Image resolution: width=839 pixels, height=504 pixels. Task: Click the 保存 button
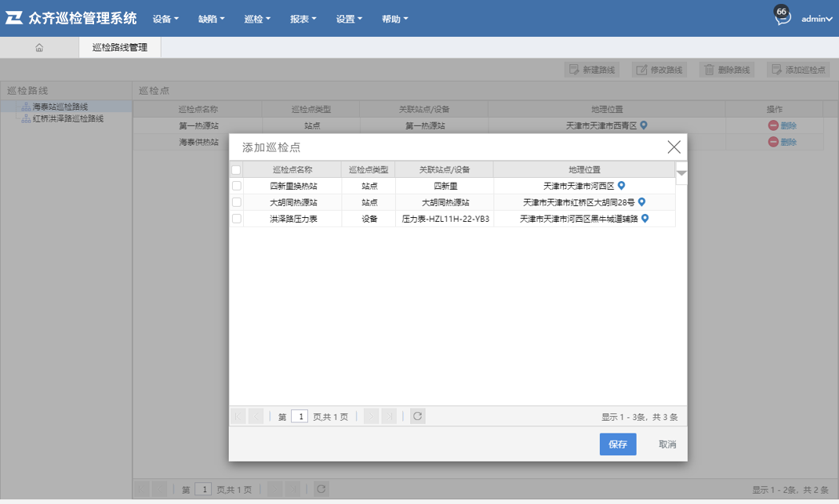tap(618, 444)
